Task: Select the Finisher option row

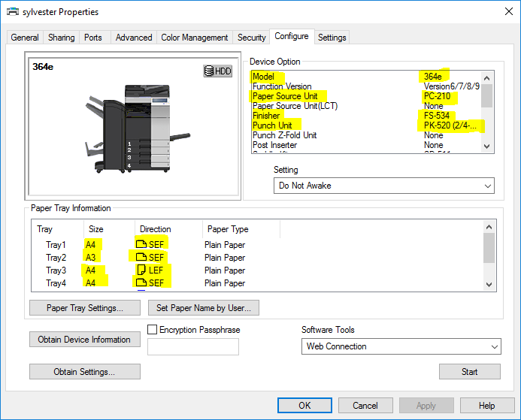Action: click(x=366, y=116)
